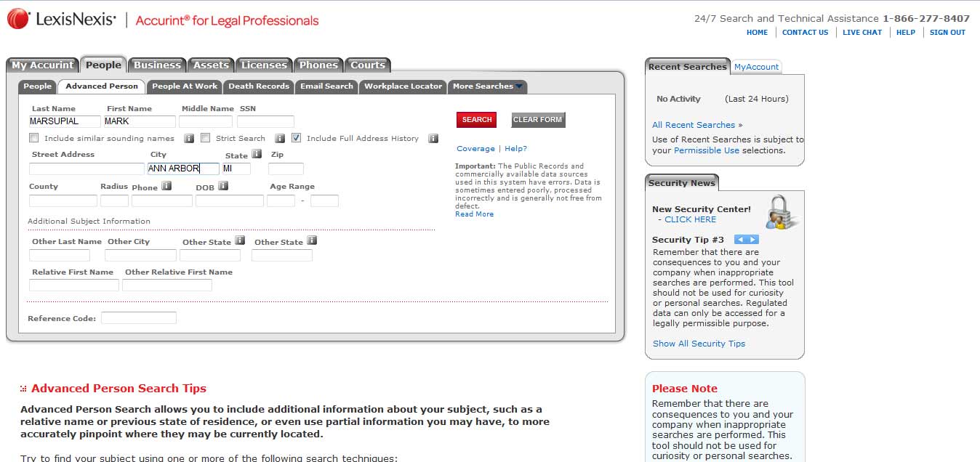Check the Strict Search option
This screenshot has height=462, width=980.
204,138
